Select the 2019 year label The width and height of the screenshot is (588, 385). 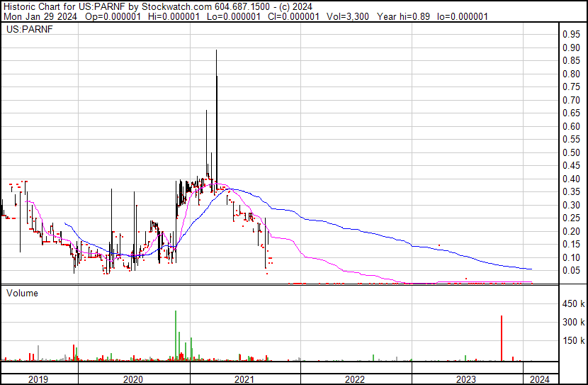coord(38,379)
